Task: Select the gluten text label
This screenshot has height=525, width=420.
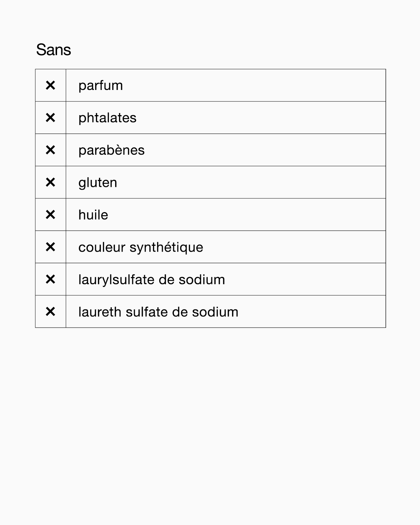Action: (98, 183)
